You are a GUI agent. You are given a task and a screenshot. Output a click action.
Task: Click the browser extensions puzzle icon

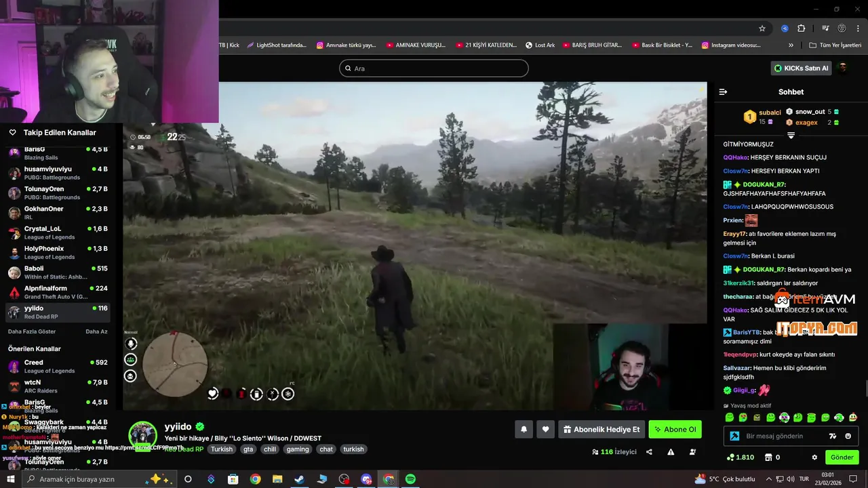pyautogui.click(x=802, y=28)
